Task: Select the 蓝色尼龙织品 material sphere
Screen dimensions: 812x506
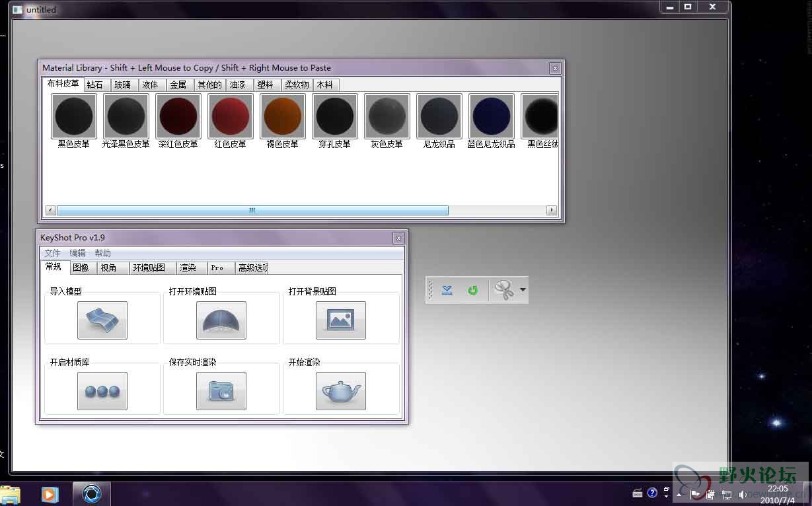Action: [x=492, y=116]
